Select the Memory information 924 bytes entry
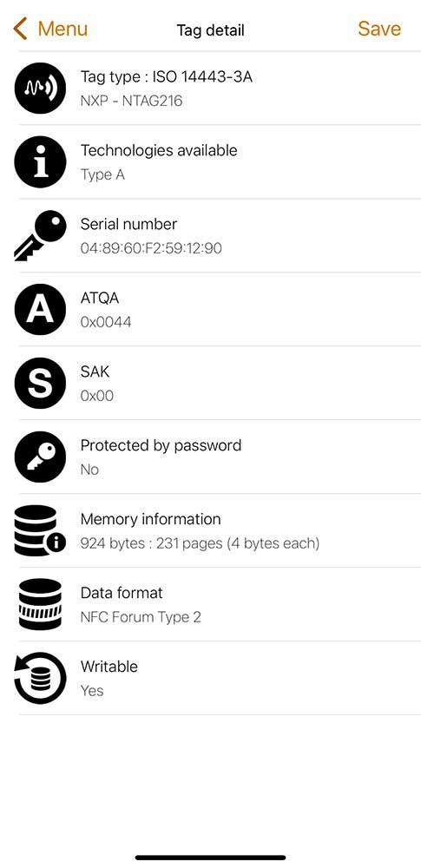 click(x=220, y=530)
